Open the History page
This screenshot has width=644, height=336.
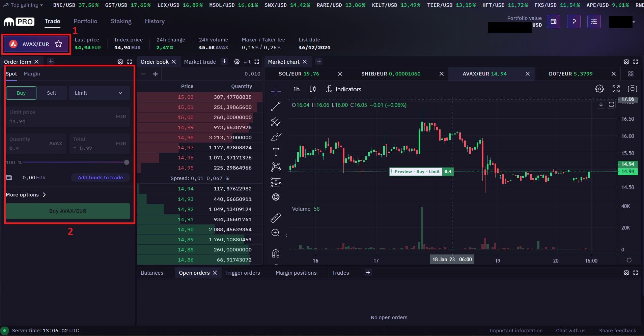pyautogui.click(x=155, y=21)
